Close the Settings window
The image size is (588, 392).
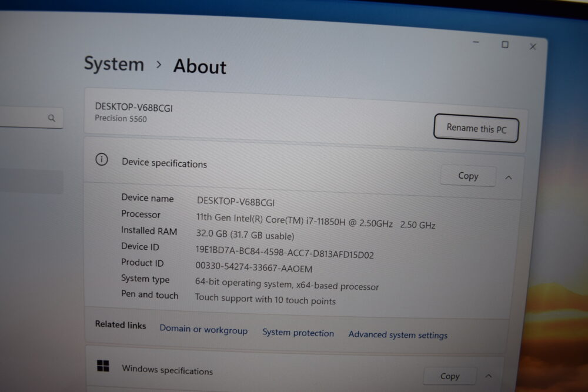533,46
